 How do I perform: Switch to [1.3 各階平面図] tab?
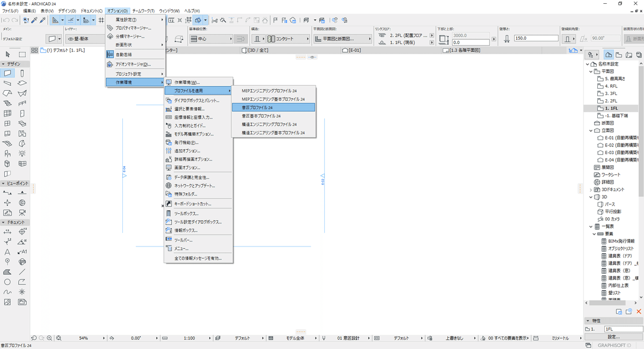pos(491,50)
